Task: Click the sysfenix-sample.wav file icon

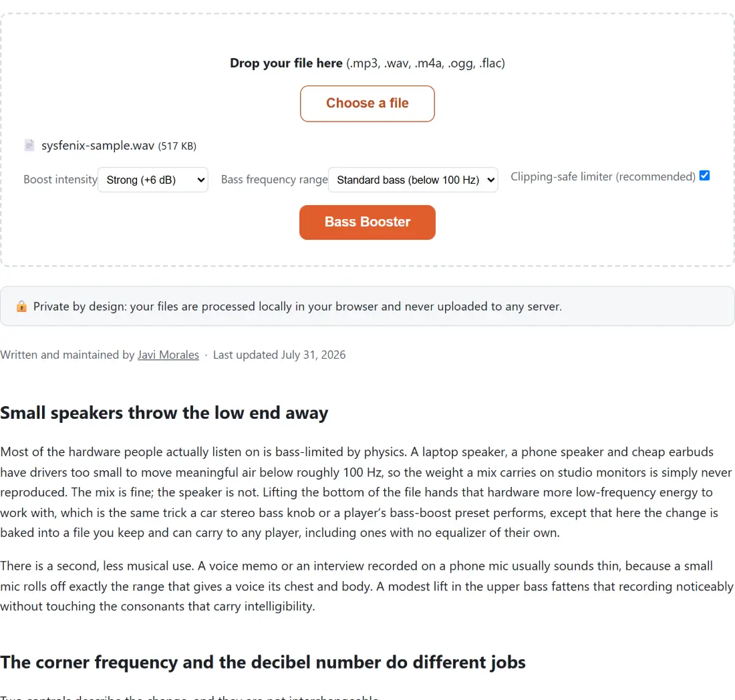Action: [x=29, y=145]
